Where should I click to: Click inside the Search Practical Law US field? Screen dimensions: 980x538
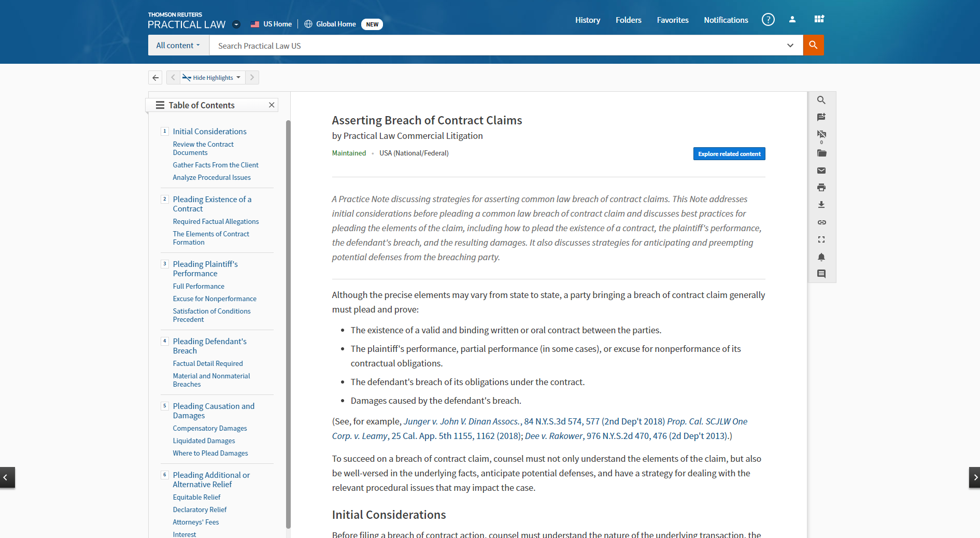(x=498, y=46)
